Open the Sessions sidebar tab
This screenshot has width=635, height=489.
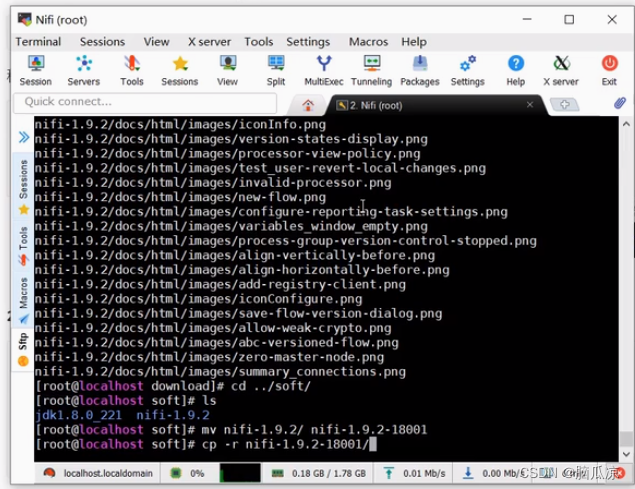(x=23, y=186)
